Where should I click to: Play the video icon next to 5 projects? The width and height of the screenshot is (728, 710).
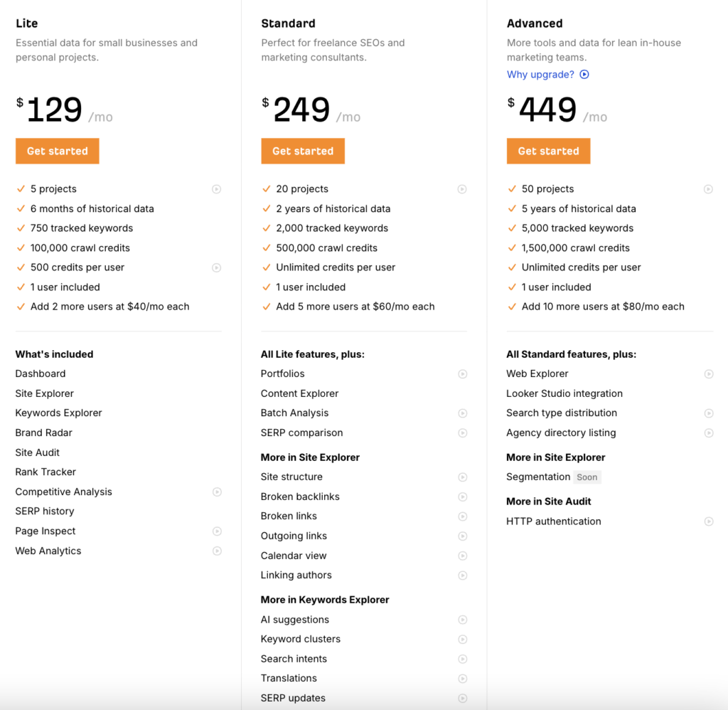[216, 189]
